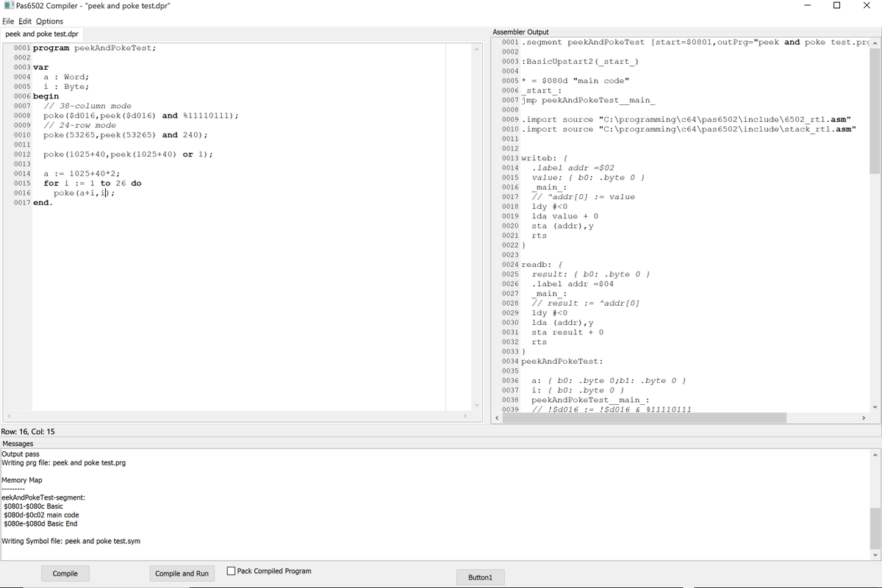The height and width of the screenshot is (588, 882).
Task: Open the File menu
Action: point(8,21)
